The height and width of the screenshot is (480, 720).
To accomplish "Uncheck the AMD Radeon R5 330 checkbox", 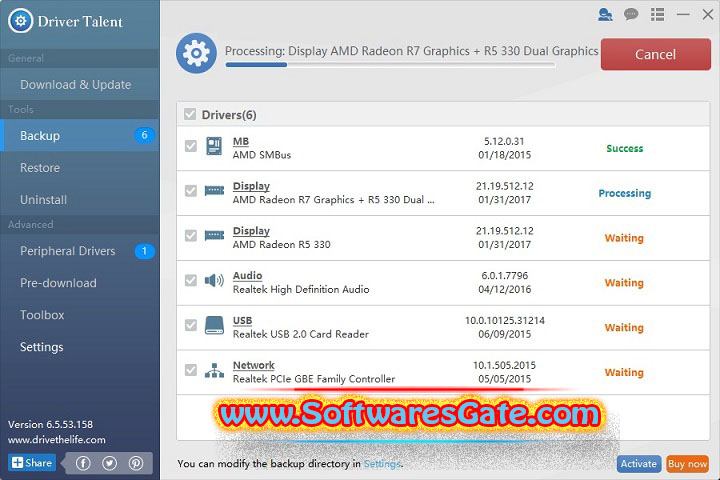I will coord(191,236).
